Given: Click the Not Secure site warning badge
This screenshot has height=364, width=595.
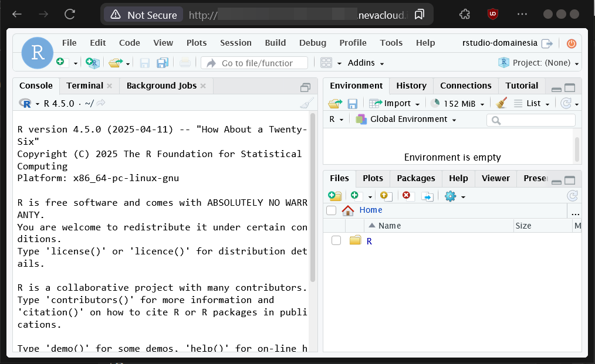Looking at the screenshot, I should pos(144,15).
